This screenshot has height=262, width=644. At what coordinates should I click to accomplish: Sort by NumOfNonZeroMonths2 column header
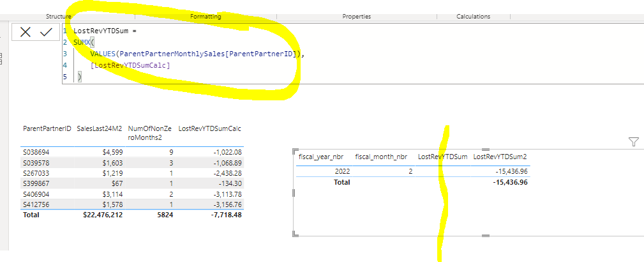tap(151, 133)
